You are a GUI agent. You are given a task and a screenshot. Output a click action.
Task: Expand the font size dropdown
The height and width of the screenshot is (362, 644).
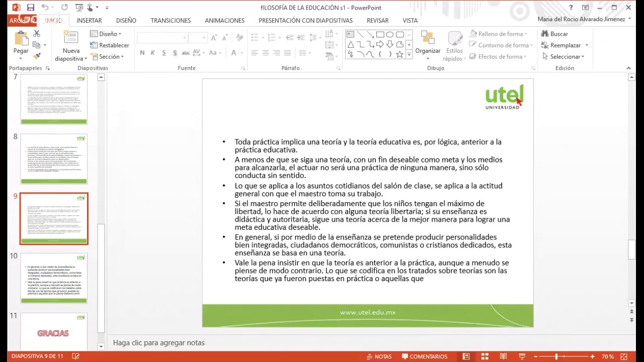point(204,37)
